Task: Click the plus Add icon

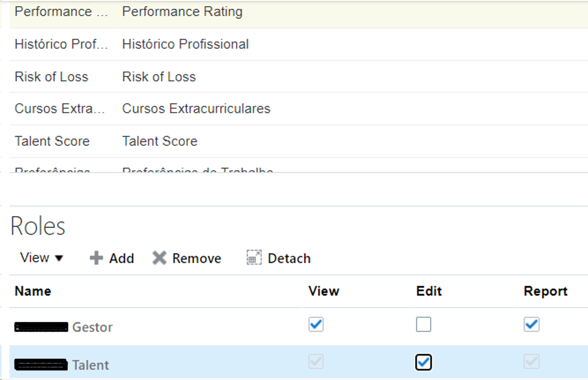Action: tap(96, 258)
